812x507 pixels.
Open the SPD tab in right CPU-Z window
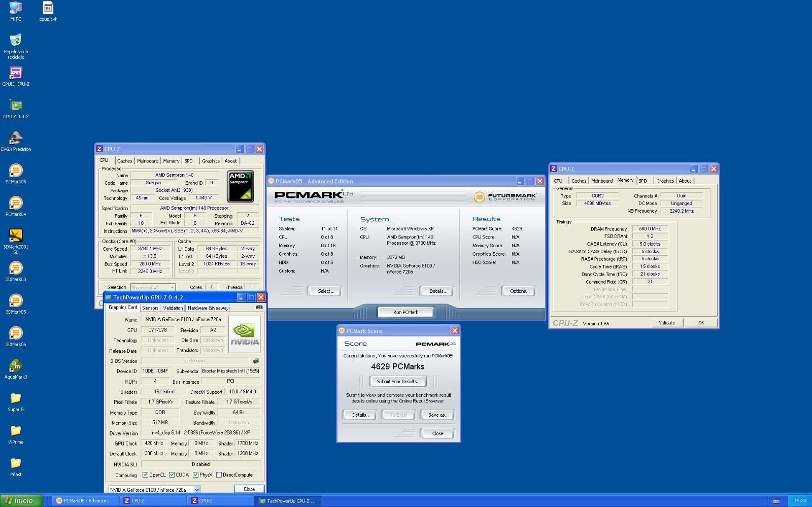click(642, 181)
